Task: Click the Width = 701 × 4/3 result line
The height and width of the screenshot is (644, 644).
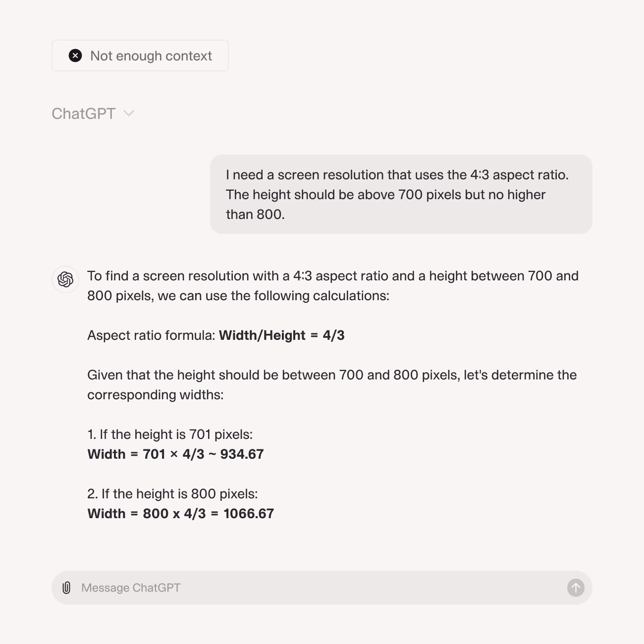Action: pos(176,454)
